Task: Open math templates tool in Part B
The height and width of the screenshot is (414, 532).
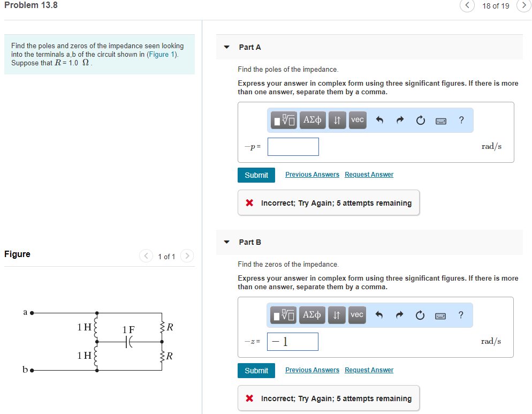Action: pos(284,315)
